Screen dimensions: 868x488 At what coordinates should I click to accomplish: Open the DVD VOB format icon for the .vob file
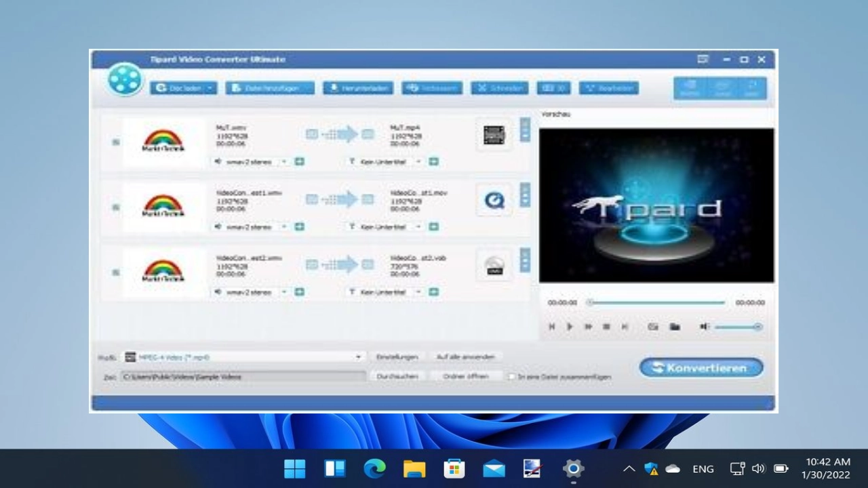coord(494,265)
